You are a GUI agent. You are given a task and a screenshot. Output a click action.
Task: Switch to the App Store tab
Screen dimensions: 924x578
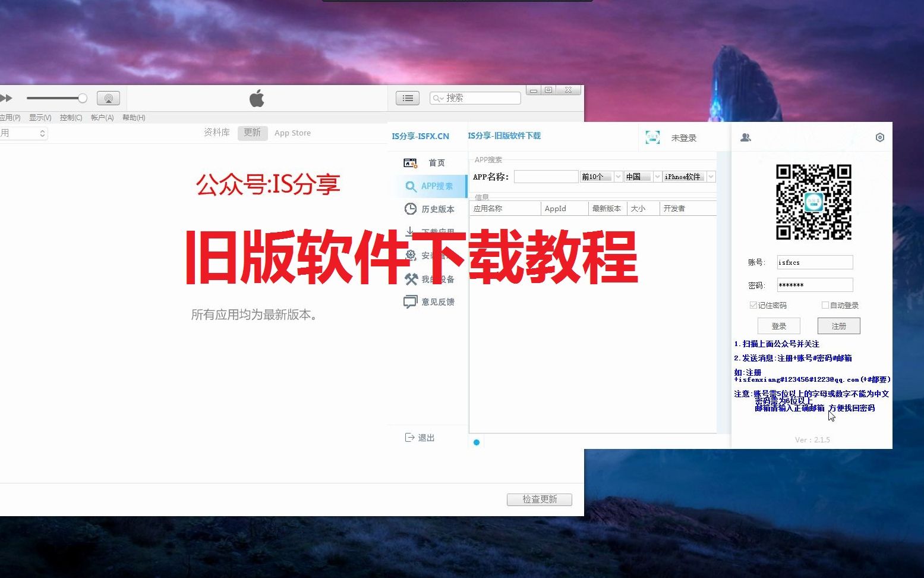(292, 133)
